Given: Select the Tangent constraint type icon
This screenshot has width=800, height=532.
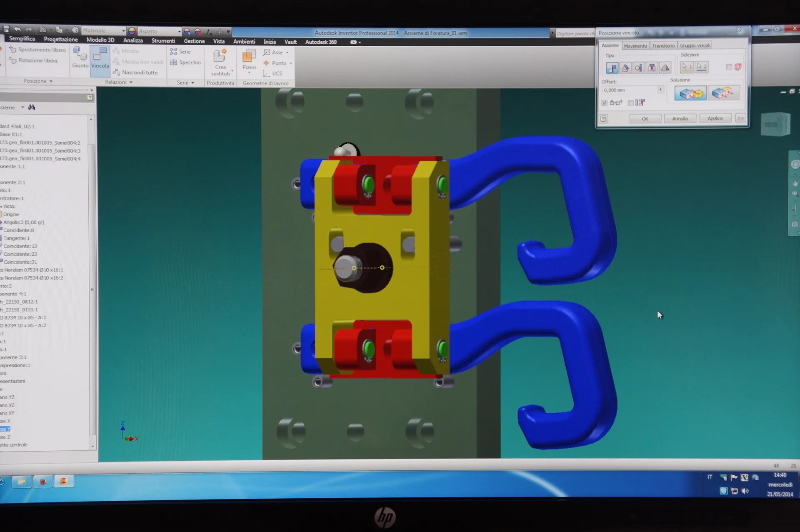Looking at the screenshot, I should (638, 67).
